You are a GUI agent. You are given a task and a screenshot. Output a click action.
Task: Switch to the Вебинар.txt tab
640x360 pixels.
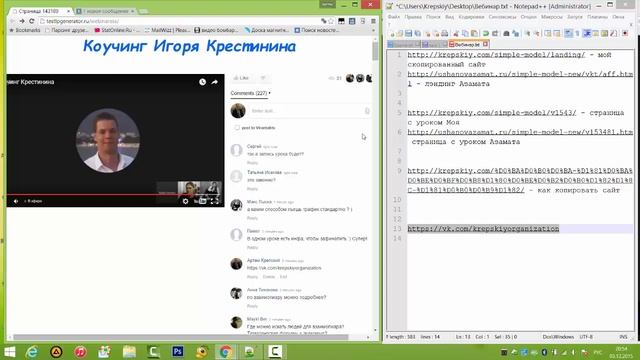pyautogui.click(x=466, y=44)
